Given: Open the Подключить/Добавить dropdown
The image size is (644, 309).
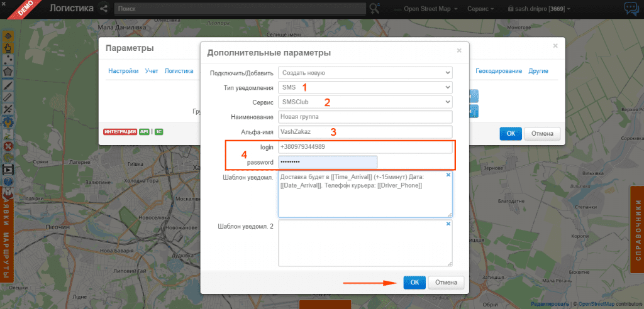Looking at the screenshot, I should [x=365, y=73].
